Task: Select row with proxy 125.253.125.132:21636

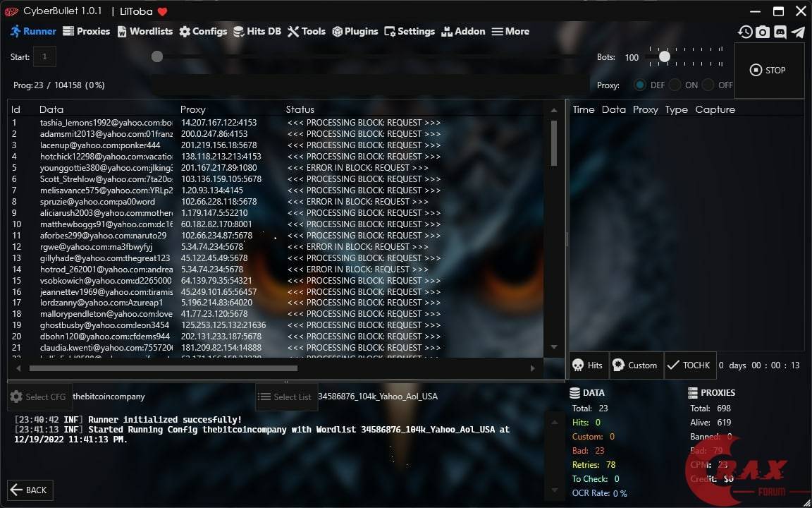Action: click(277, 325)
